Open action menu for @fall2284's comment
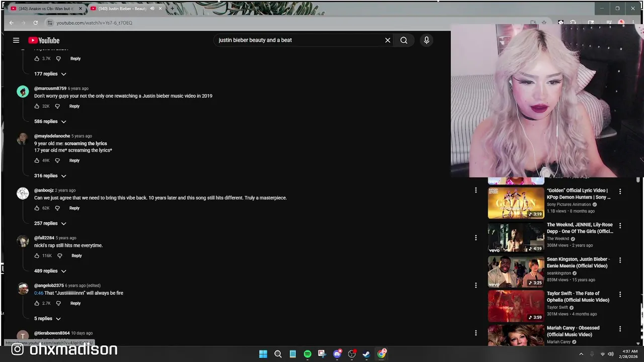The height and width of the screenshot is (362, 644). (475, 238)
